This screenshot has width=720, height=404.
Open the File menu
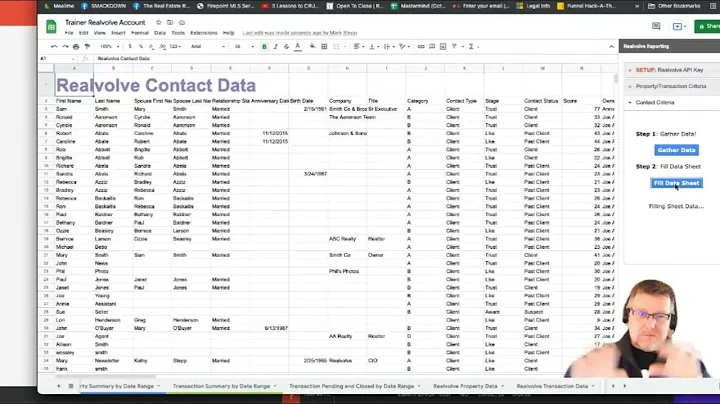pos(69,33)
